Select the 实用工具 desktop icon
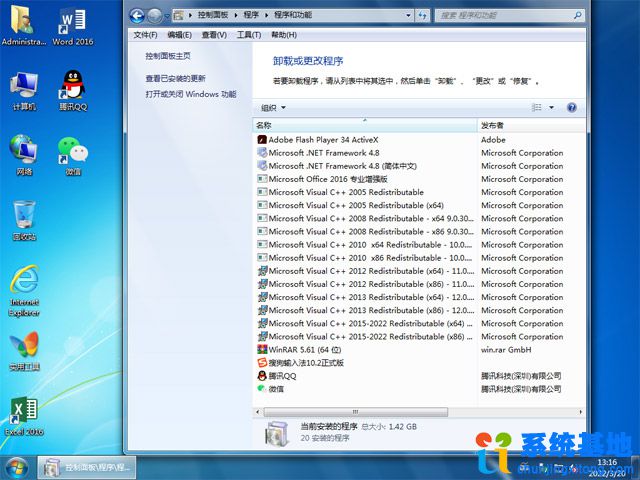The height and width of the screenshot is (480, 640). pos(24,351)
